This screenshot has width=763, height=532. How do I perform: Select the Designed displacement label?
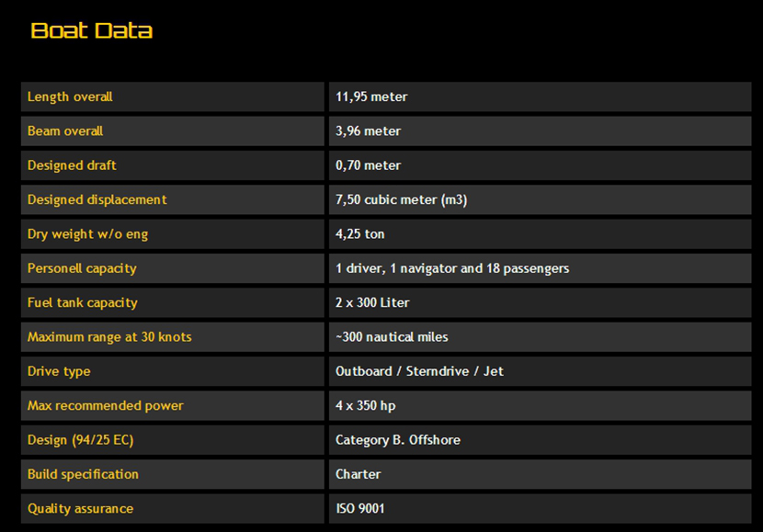97,199
